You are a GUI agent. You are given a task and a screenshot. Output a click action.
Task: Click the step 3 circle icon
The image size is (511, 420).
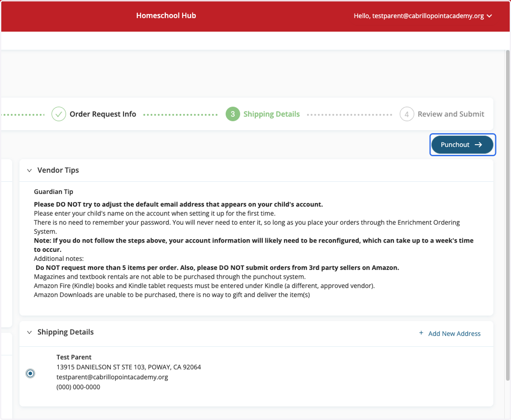click(x=233, y=114)
